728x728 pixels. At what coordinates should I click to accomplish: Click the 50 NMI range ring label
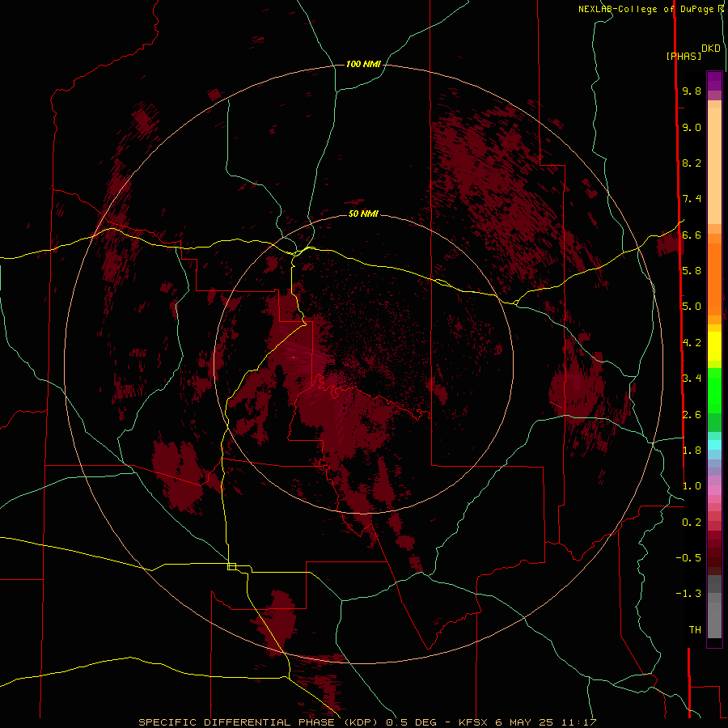click(363, 214)
